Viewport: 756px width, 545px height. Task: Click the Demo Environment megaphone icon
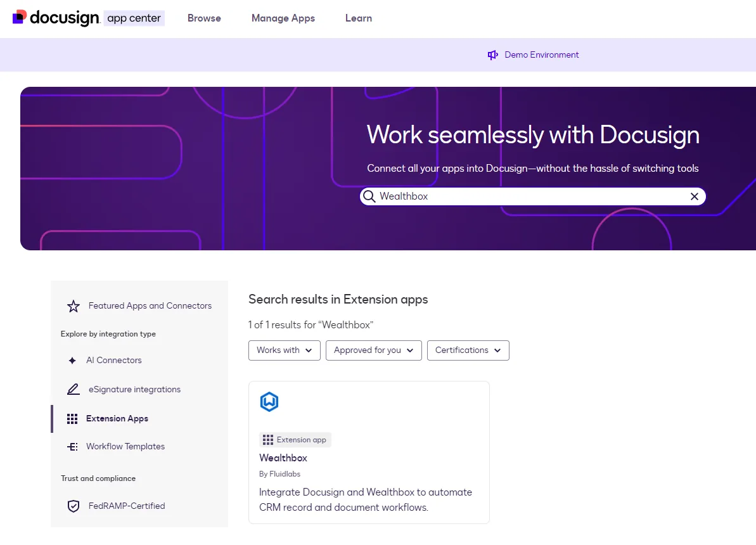click(492, 55)
